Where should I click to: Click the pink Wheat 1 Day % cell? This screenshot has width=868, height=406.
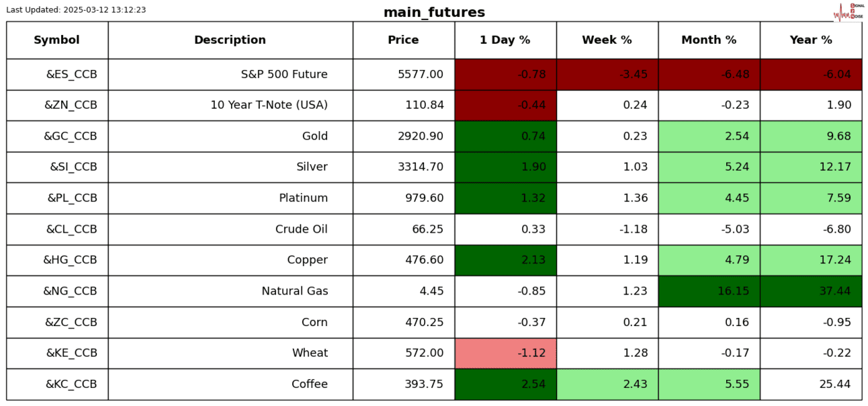505,353
